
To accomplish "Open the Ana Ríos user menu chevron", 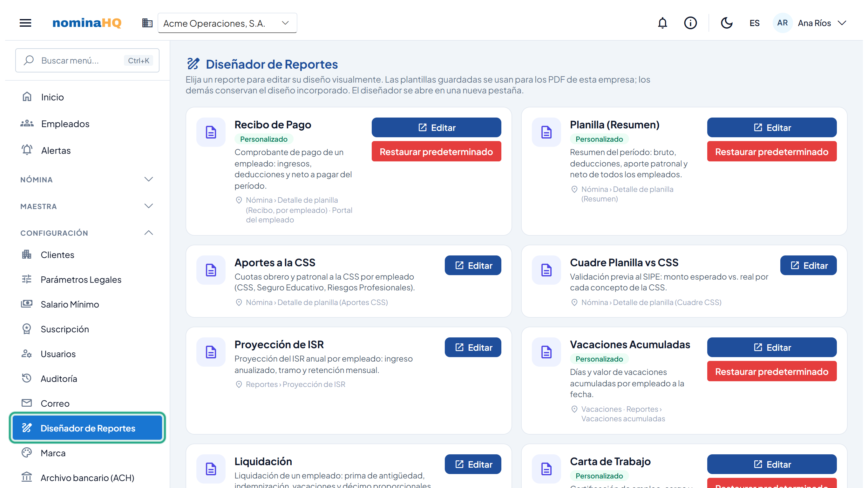I will [x=842, y=23].
